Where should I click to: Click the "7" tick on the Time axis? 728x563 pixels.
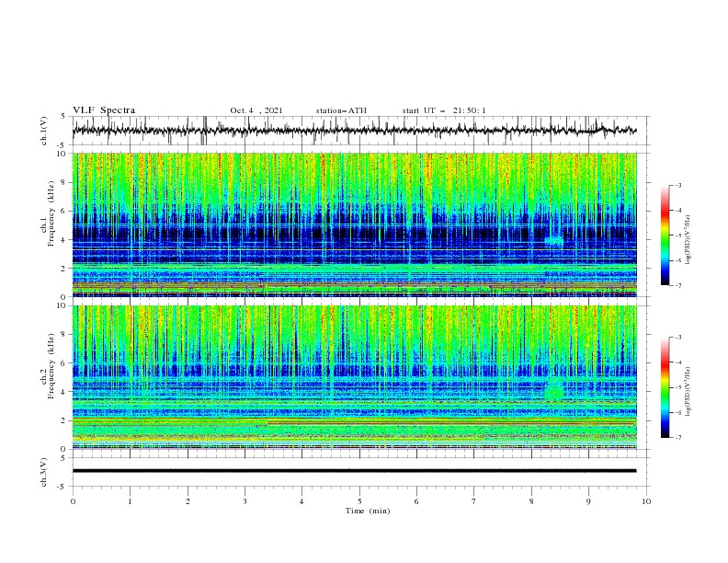(474, 501)
